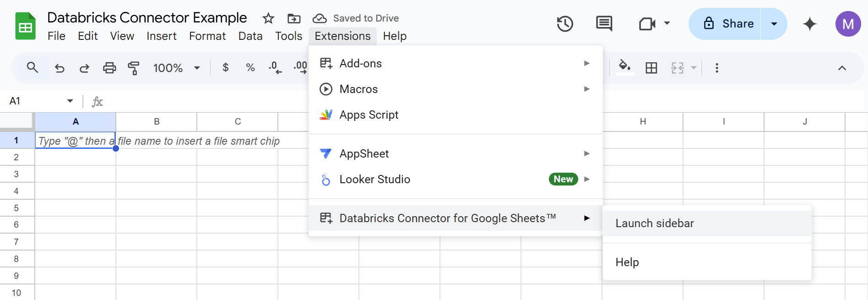This screenshot has height=300, width=868.
Task: Click the undo arrow icon
Action: point(60,68)
